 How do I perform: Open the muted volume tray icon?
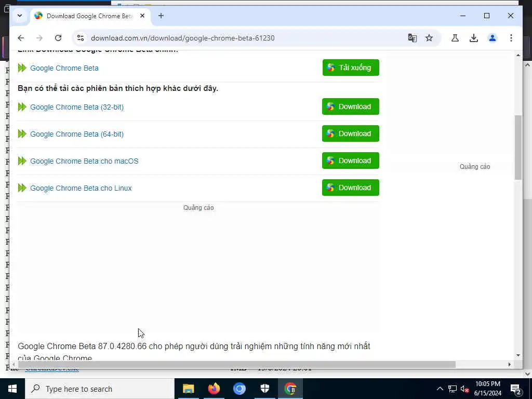tap(465, 389)
